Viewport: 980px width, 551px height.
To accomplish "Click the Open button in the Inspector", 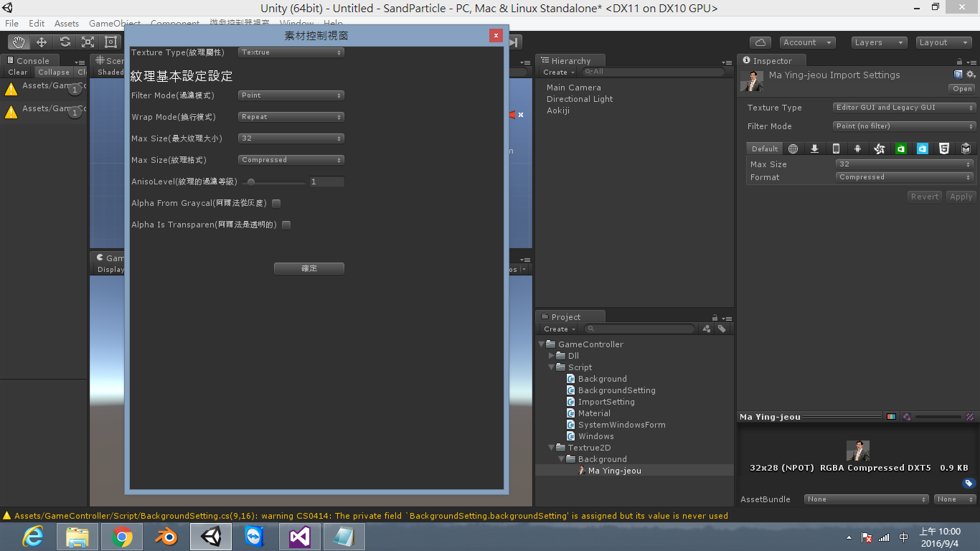I will 961,88.
